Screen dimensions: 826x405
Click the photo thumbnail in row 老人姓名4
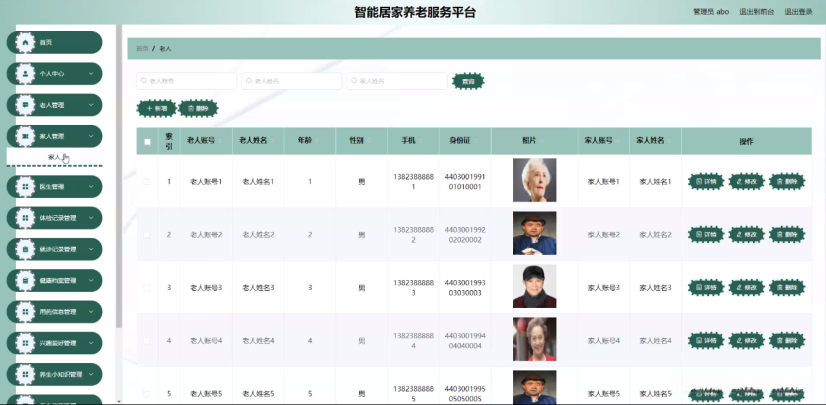(x=534, y=339)
